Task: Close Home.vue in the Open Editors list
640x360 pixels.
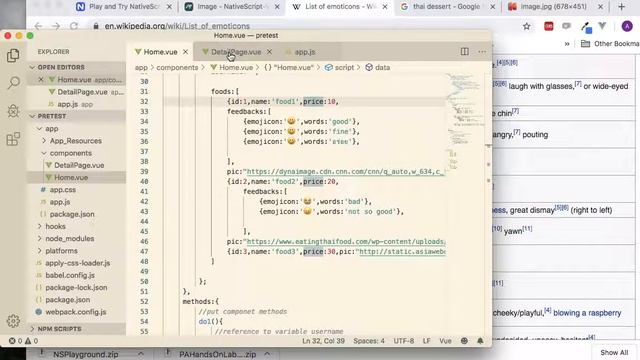Action: point(41,80)
